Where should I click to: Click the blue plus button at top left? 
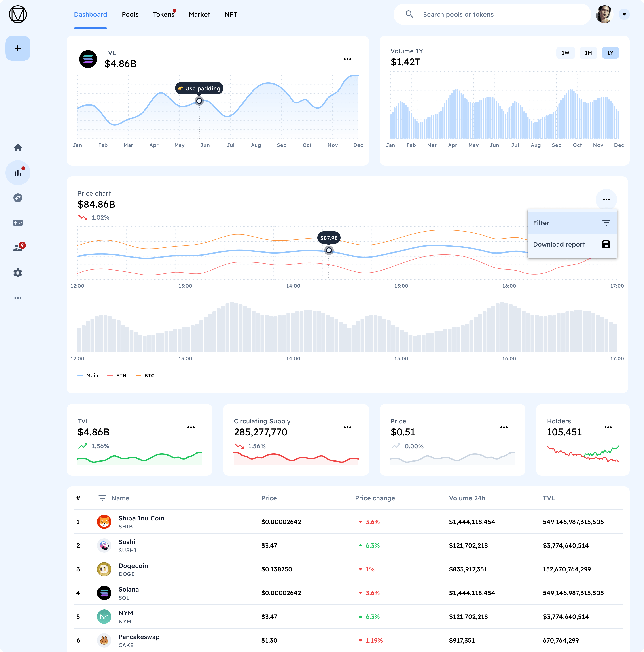pyautogui.click(x=18, y=48)
